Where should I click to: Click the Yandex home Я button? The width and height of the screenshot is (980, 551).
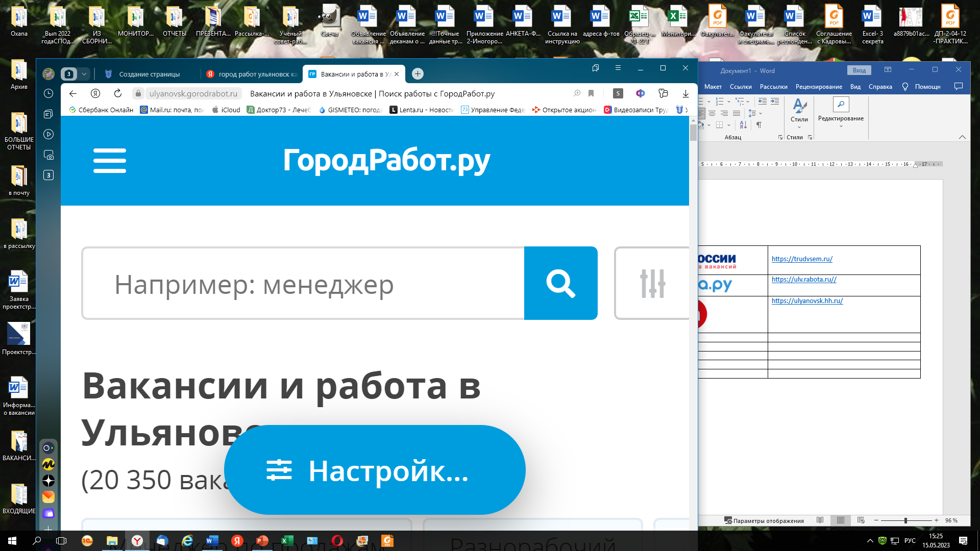click(x=95, y=93)
